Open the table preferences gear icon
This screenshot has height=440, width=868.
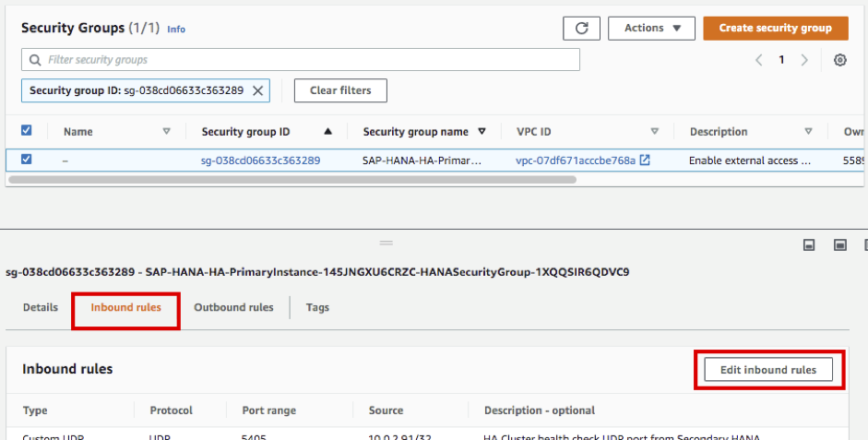(840, 60)
